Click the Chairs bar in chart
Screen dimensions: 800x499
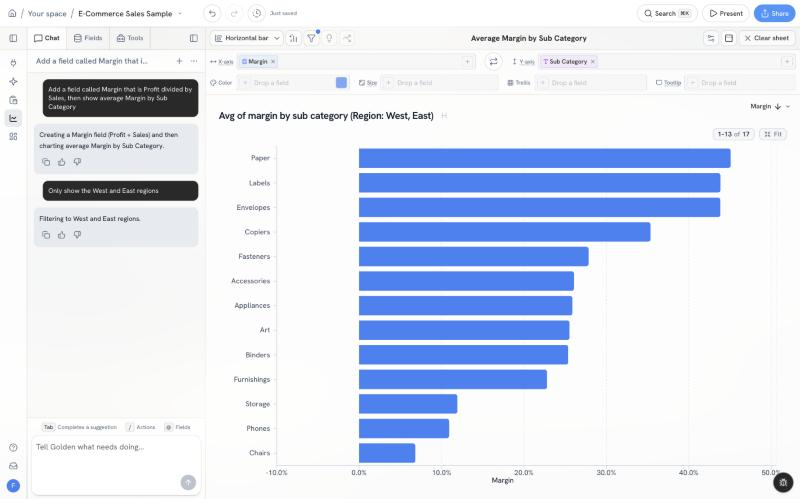click(387, 453)
